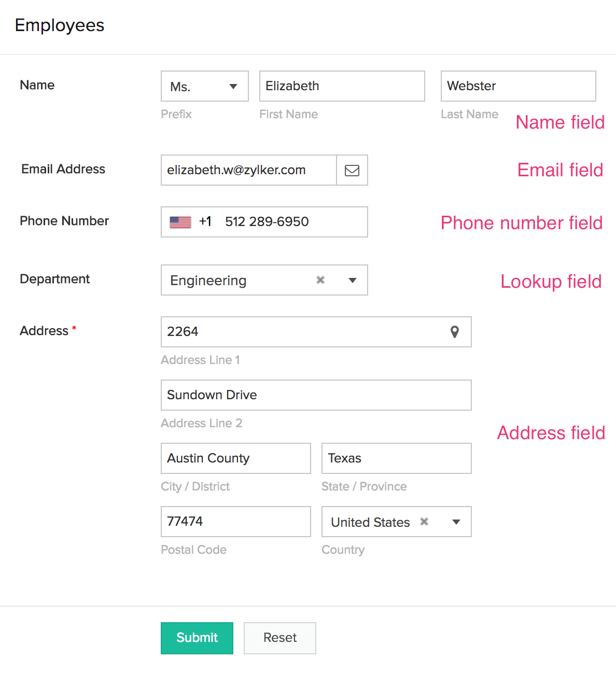Click the State field containing Texas

coord(397,458)
